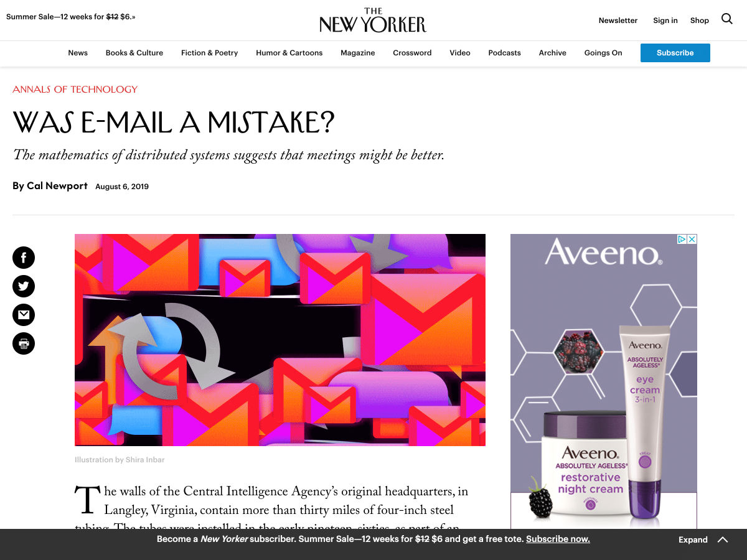This screenshot has width=747, height=560.
Task: Share article on Facebook
Action: (24, 258)
